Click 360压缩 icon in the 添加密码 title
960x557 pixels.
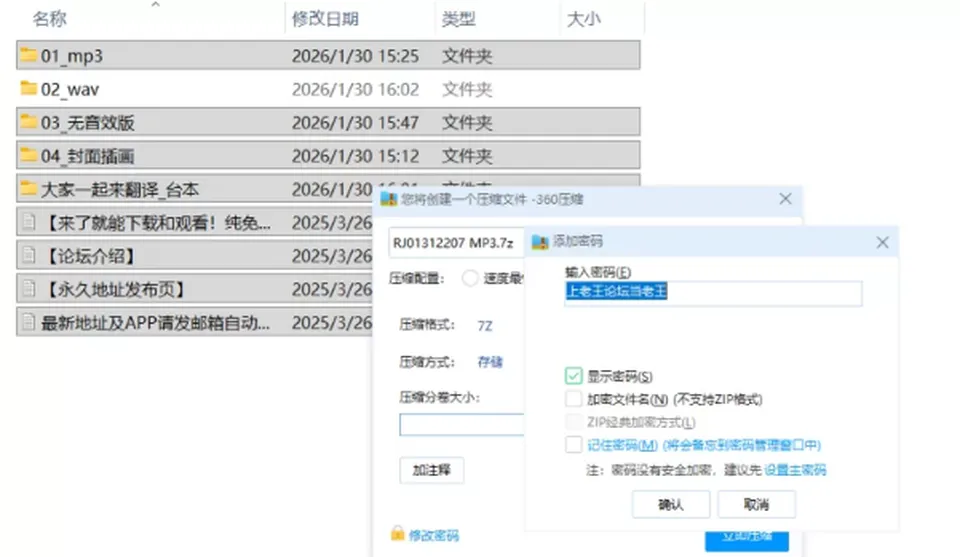[x=539, y=242]
